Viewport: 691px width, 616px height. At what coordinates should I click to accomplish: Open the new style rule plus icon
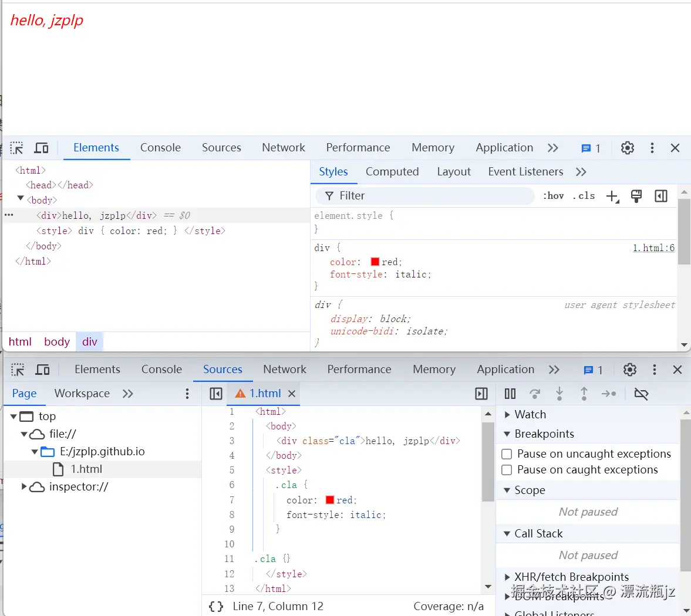tap(612, 195)
